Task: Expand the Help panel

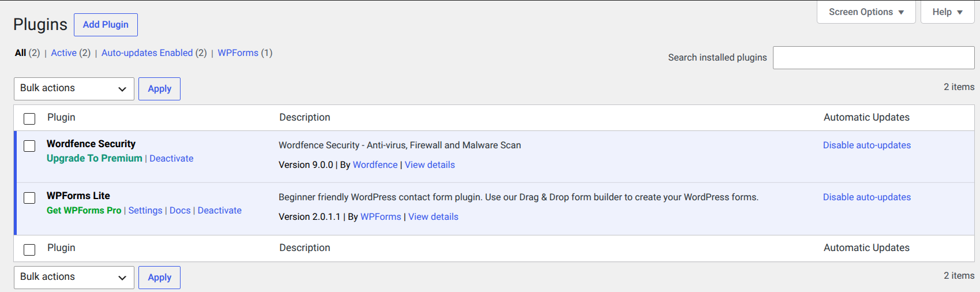Action: [948, 12]
